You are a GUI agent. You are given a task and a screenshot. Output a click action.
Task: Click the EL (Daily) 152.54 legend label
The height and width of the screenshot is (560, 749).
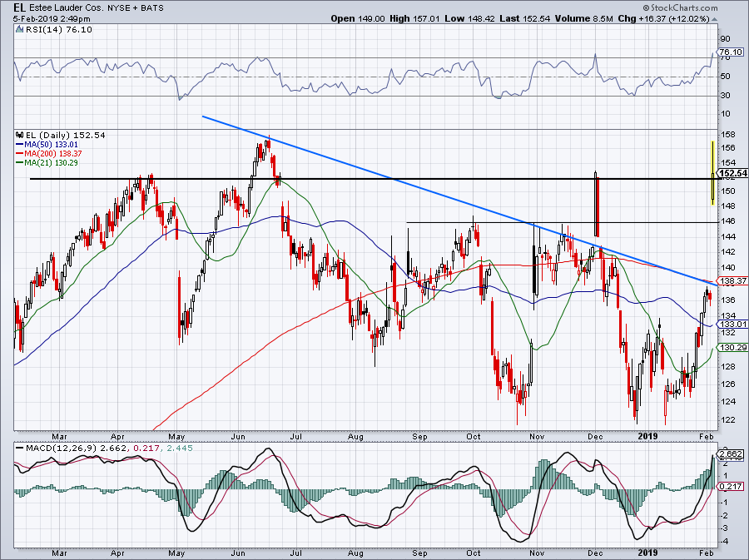pos(66,135)
